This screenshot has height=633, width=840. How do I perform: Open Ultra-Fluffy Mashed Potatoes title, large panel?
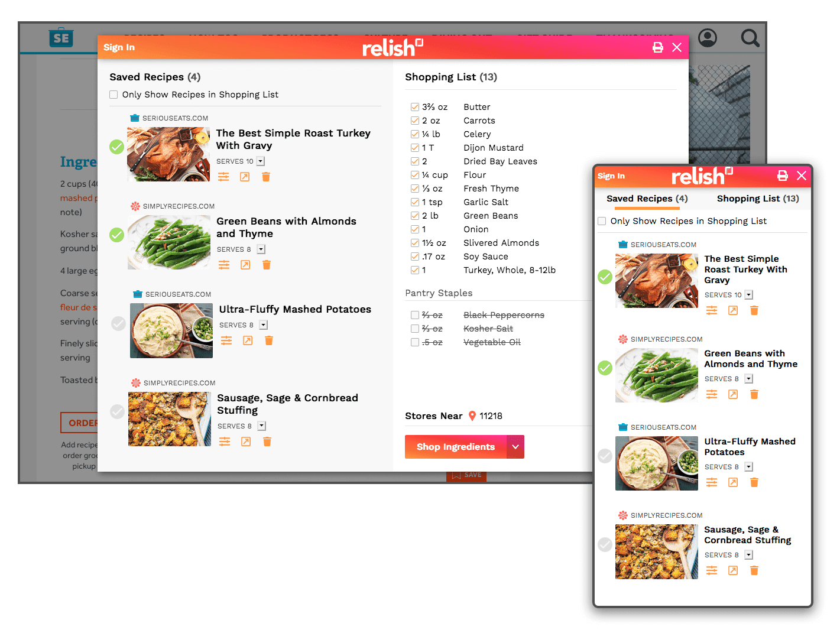295,309
